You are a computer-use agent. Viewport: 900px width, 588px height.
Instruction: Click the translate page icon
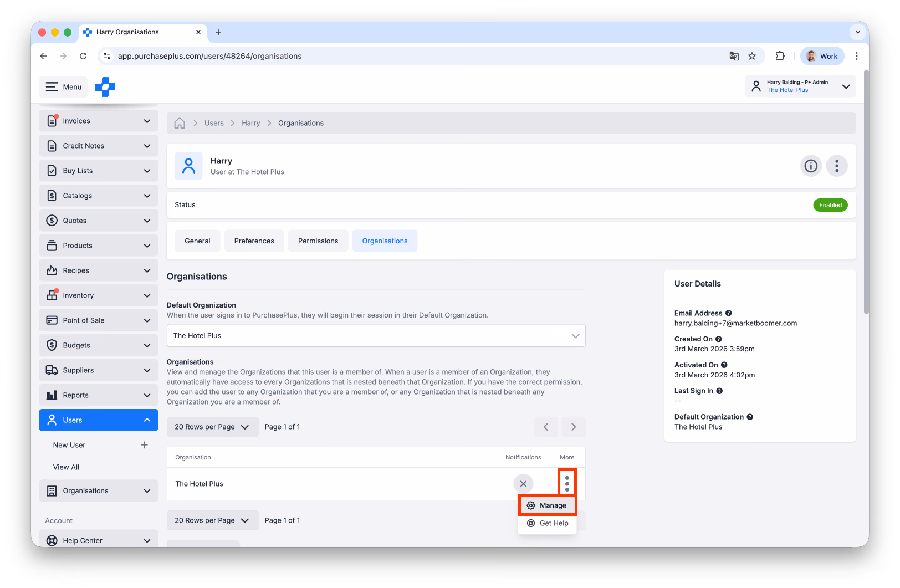click(734, 56)
